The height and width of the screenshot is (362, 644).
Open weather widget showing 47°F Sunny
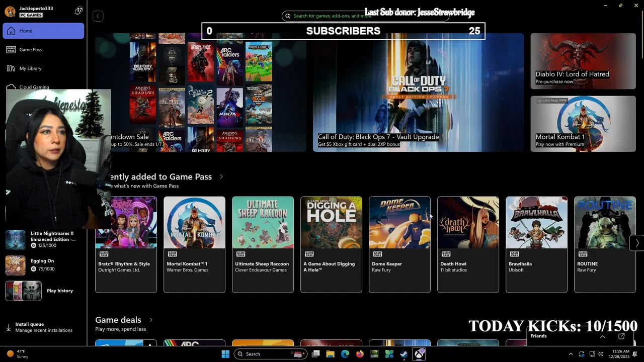coord(19,354)
